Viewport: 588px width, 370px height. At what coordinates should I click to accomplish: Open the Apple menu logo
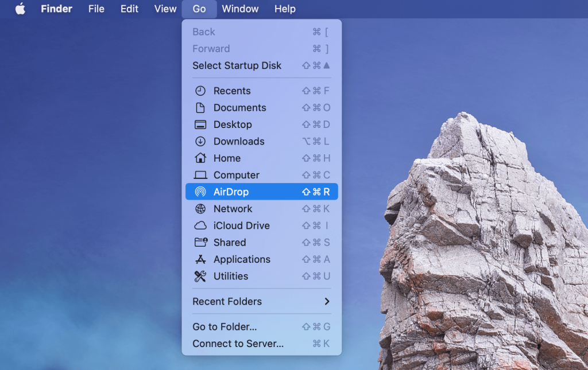click(x=20, y=9)
